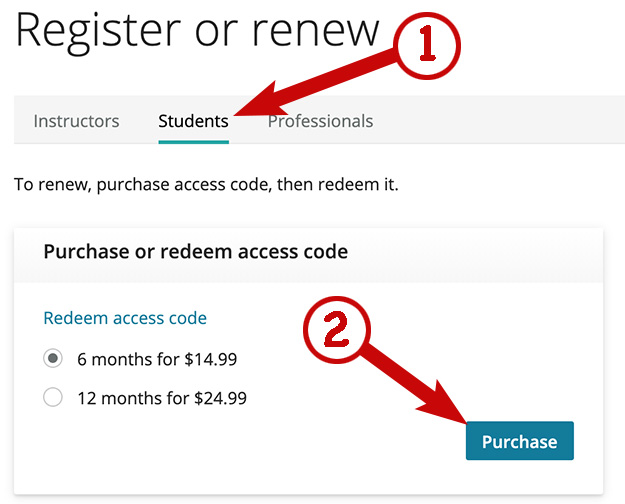Image resolution: width=625 pixels, height=504 pixels.
Task: Select the 12 months for $24.99 radio button
Action: point(53,397)
